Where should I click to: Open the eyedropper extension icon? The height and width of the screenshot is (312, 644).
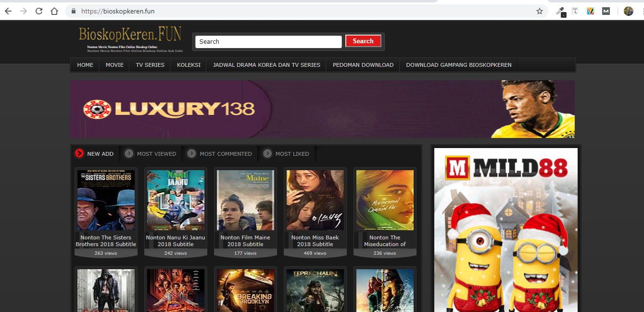click(x=560, y=11)
